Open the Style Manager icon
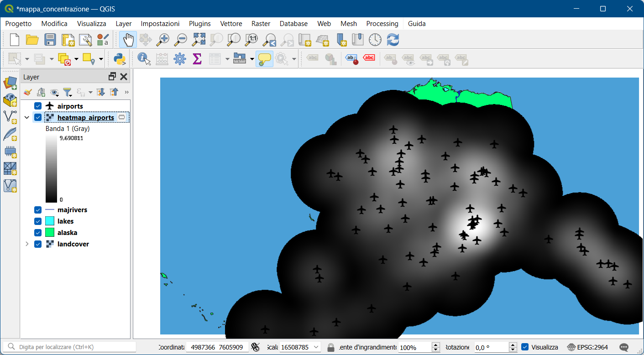The image size is (644, 355). pyautogui.click(x=103, y=40)
